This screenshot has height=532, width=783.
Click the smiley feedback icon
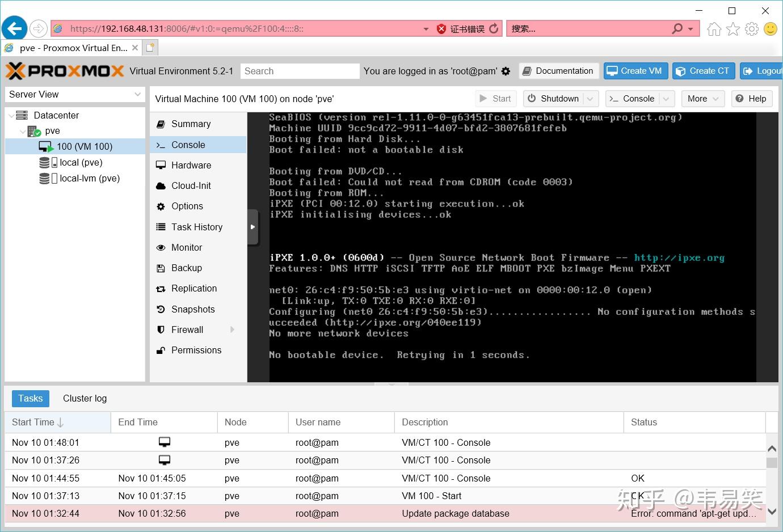coord(771,29)
